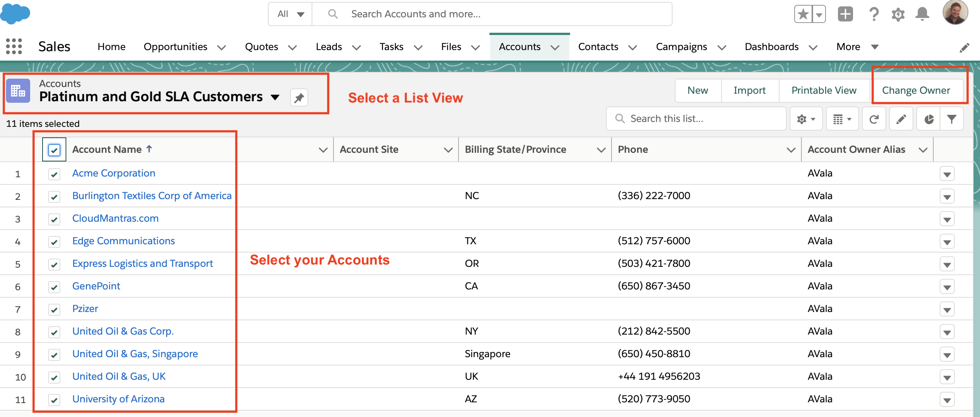Click the Change Owner button
The width and height of the screenshot is (980, 417).
pos(916,90)
